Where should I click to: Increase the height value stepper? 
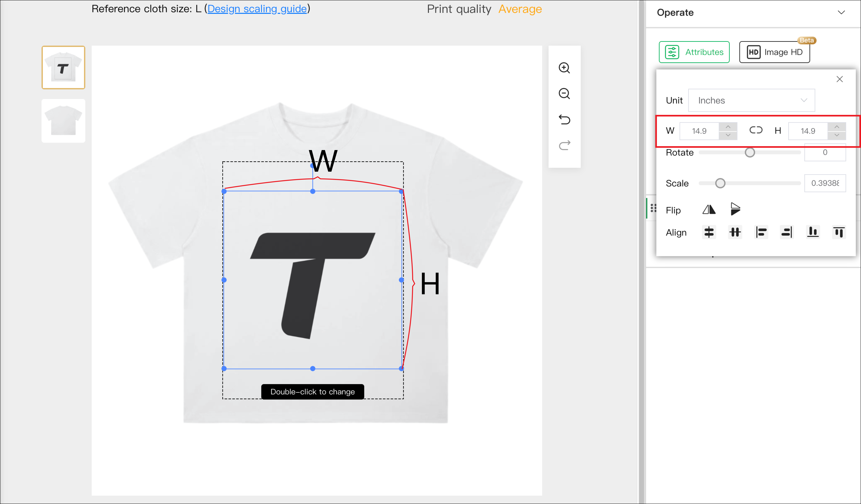click(x=836, y=127)
